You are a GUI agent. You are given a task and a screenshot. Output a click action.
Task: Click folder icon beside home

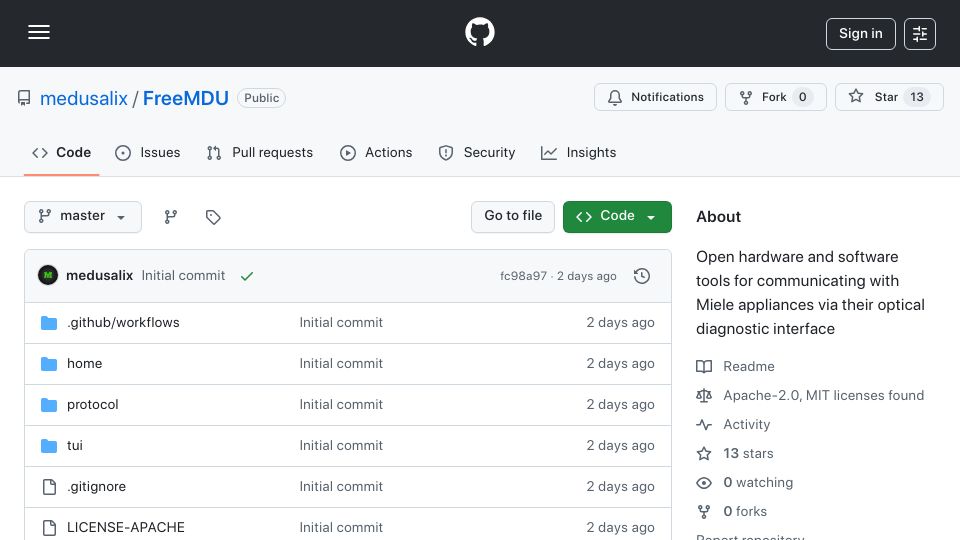tap(49, 364)
